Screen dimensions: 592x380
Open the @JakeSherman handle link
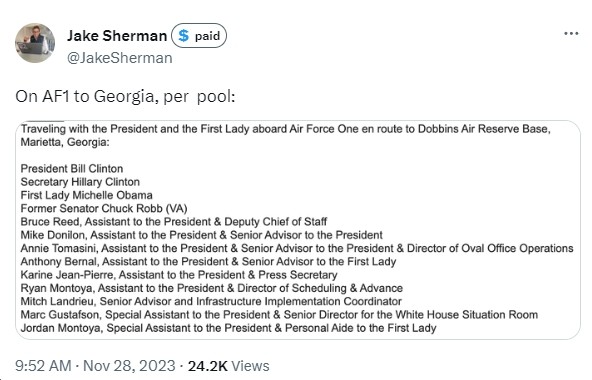click(120, 58)
